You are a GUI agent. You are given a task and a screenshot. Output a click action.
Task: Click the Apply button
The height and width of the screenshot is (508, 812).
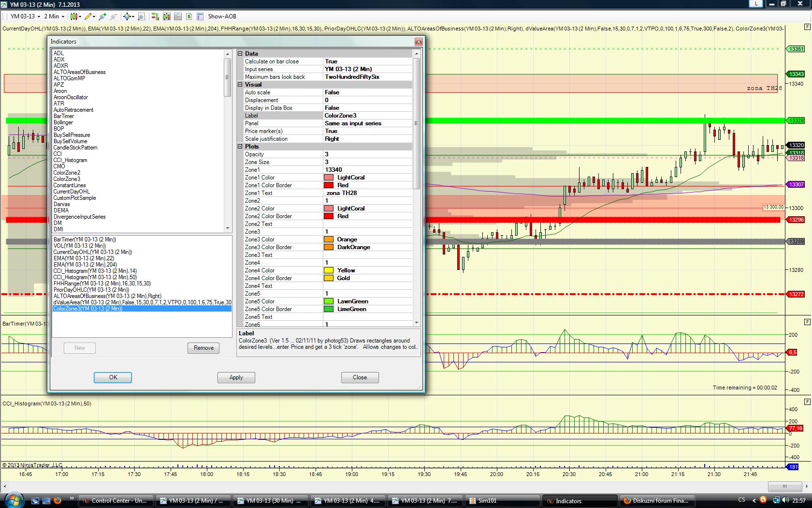(x=236, y=377)
